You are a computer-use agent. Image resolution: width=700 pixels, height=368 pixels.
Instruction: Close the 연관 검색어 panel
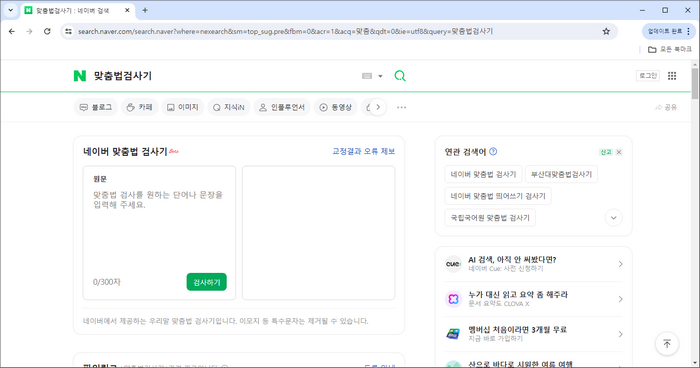619,152
